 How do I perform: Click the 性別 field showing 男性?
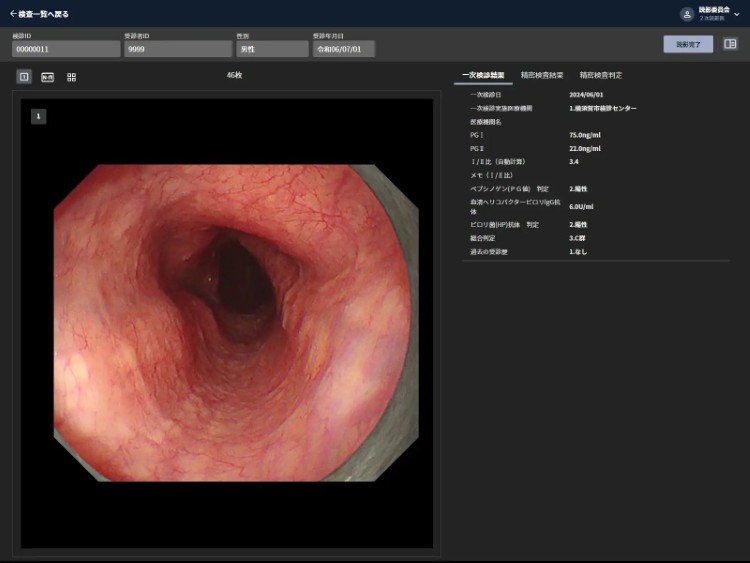click(x=272, y=49)
